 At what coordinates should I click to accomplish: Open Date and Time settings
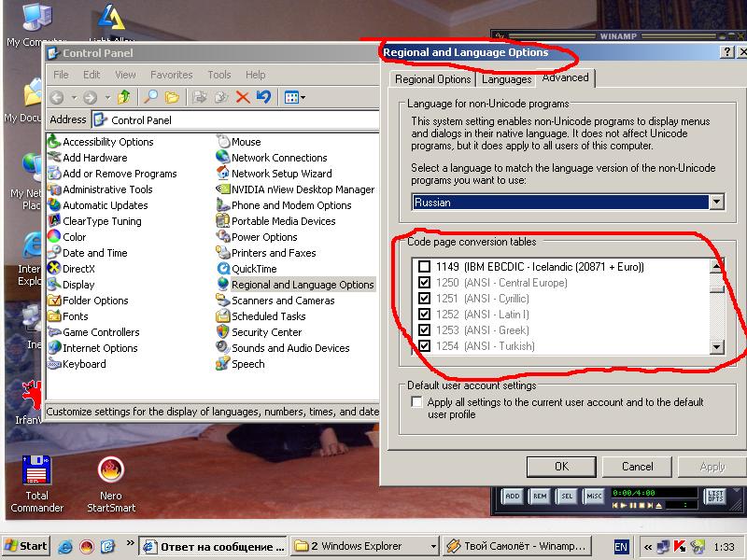coord(88,253)
